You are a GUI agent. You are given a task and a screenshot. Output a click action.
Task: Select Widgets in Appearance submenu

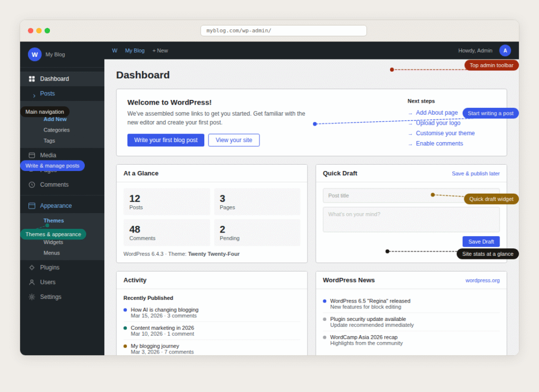[53, 242]
